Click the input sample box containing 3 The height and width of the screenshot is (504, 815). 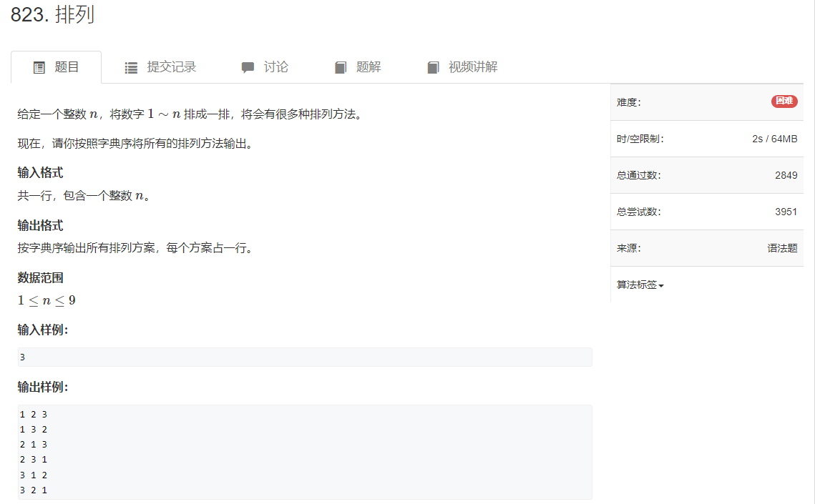click(x=303, y=356)
